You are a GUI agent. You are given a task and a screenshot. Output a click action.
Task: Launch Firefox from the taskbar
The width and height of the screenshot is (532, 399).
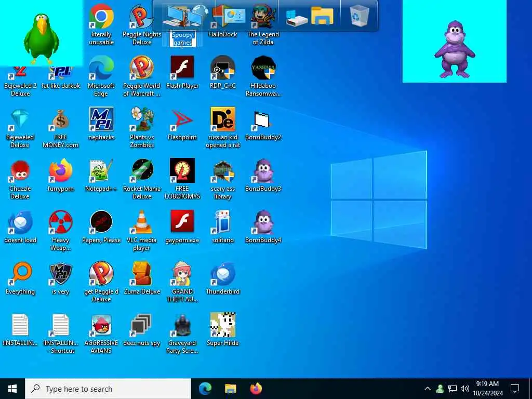point(256,389)
